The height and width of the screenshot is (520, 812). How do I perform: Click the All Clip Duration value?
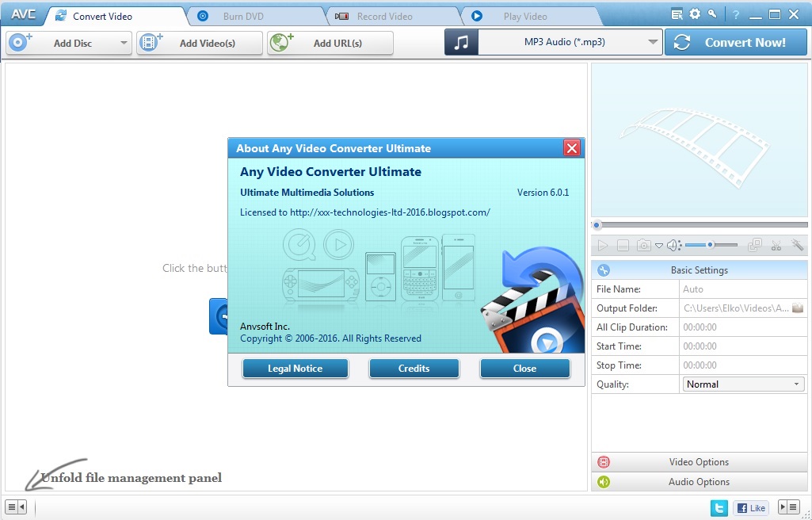743,327
